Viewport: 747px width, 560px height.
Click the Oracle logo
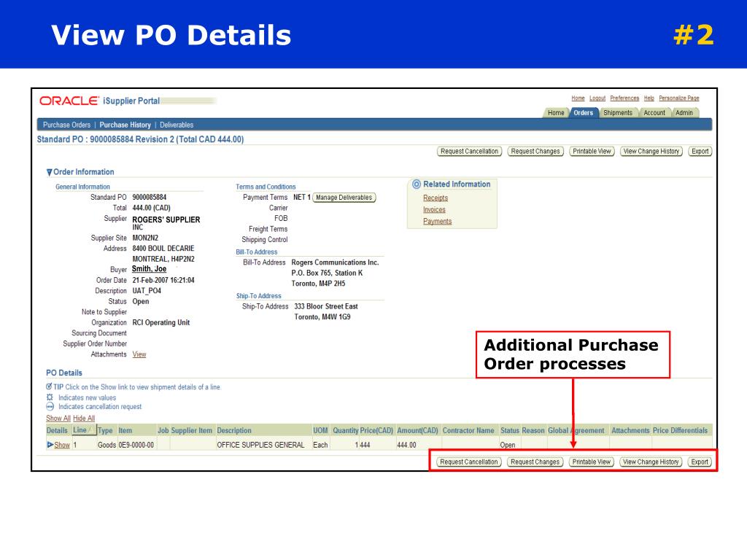pos(69,101)
